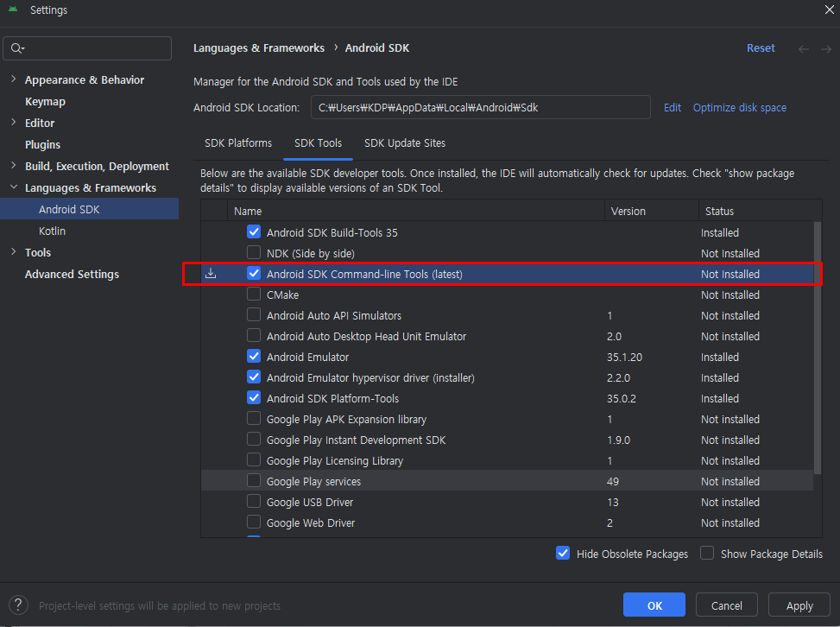Click the OK button
The height and width of the screenshot is (627, 840).
tap(654, 605)
